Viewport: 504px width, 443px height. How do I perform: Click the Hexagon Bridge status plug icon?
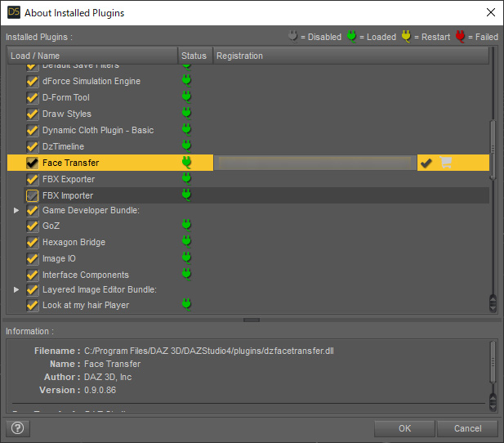pyautogui.click(x=186, y=242)
